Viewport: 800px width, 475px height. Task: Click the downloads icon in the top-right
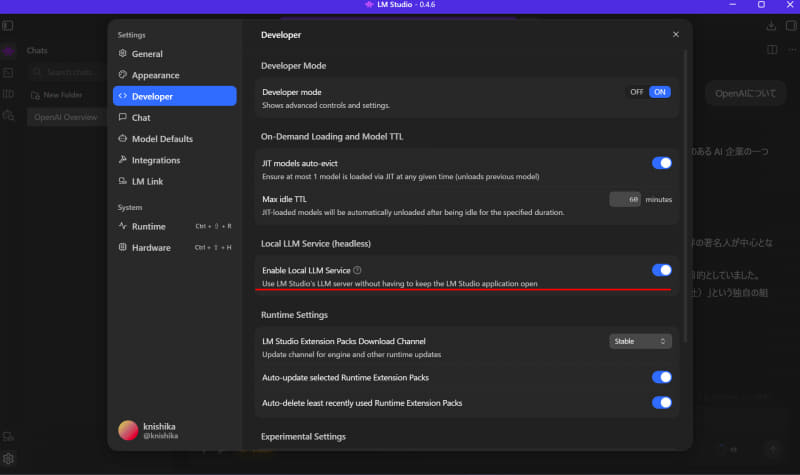[x=771, y=26]
